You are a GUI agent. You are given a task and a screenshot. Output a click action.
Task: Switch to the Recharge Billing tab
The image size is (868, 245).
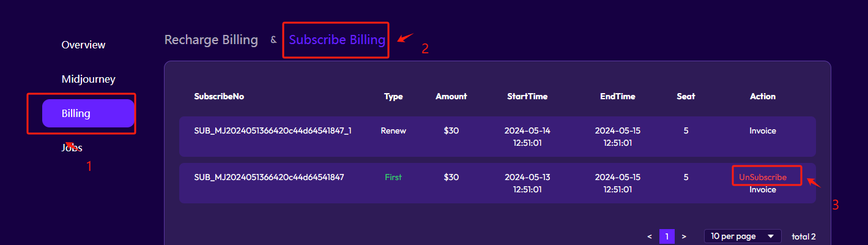click(211, 40)
